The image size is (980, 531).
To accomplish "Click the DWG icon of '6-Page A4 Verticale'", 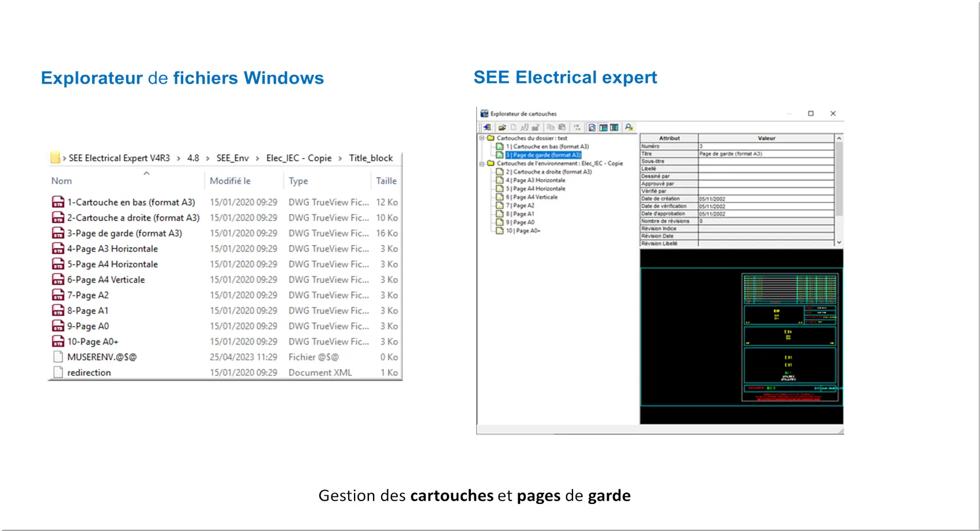I will pos(58,280).
